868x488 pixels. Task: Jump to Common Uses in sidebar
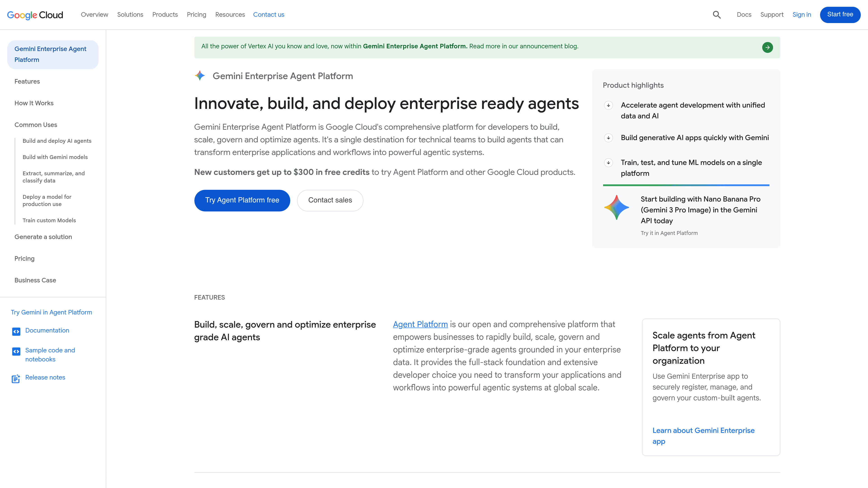click(36, 125)
